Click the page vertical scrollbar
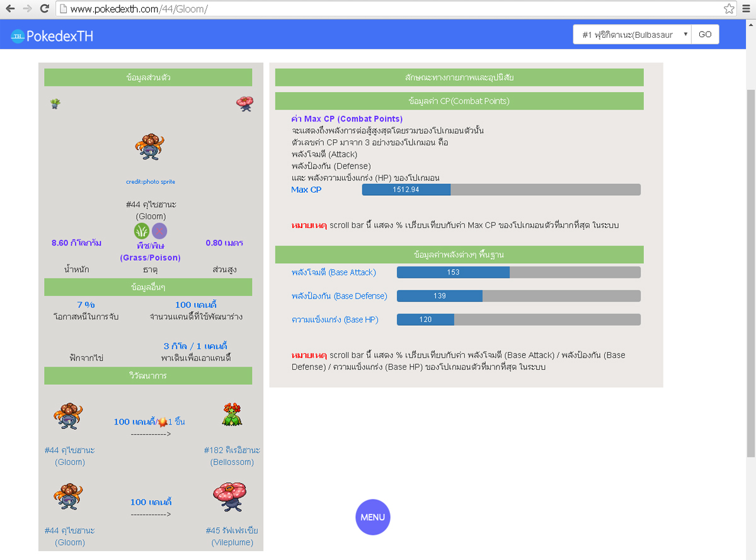The height and width of the screenshot is (560, 756). [750, 273]
